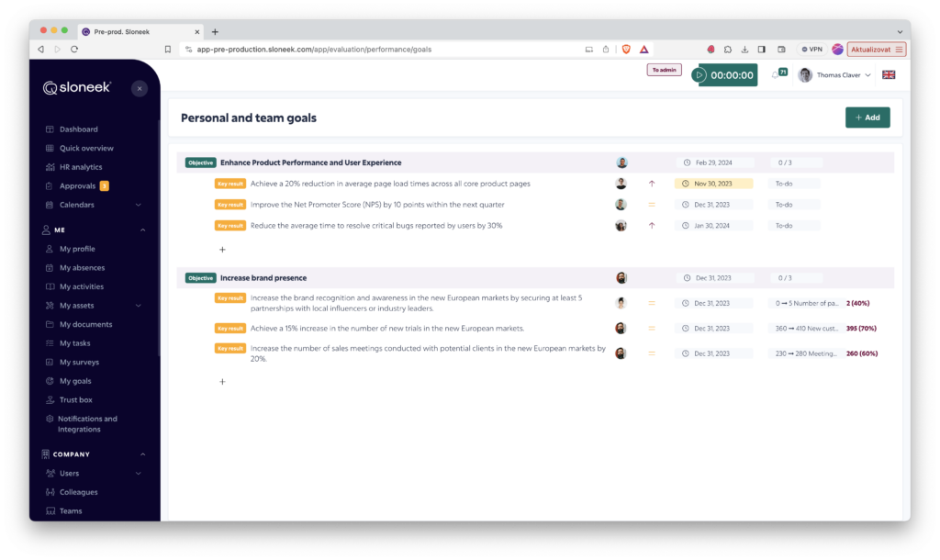Expand the My assets submenu
The image size is (940, 560).
pyautogui.click(x=138, y=306)
